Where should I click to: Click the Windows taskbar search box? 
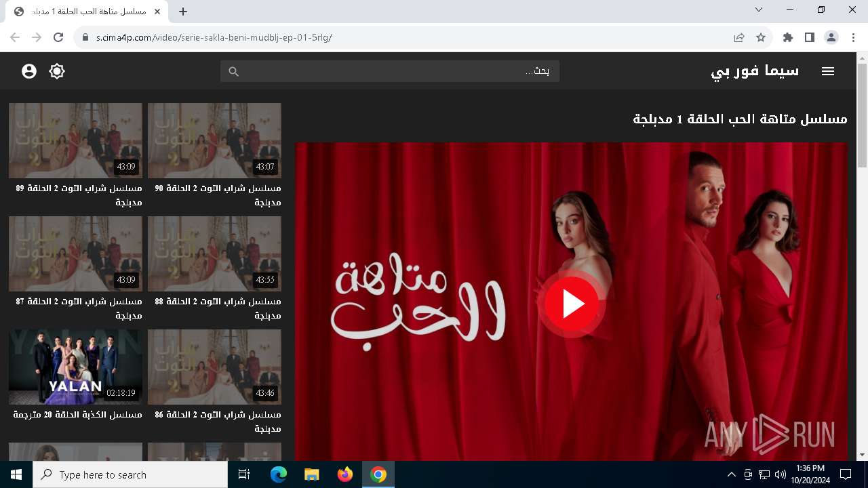coord(130,474)
